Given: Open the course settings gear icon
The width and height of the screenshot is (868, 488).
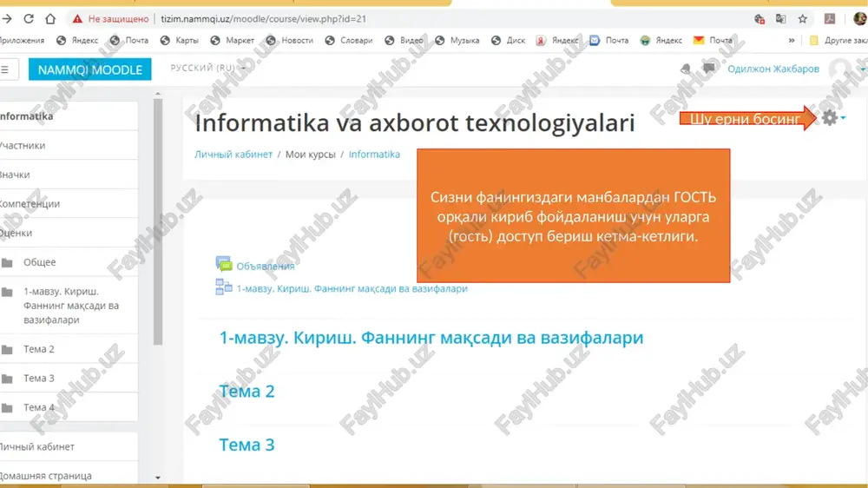Looking at the screenshot, I should coord(829,117).
